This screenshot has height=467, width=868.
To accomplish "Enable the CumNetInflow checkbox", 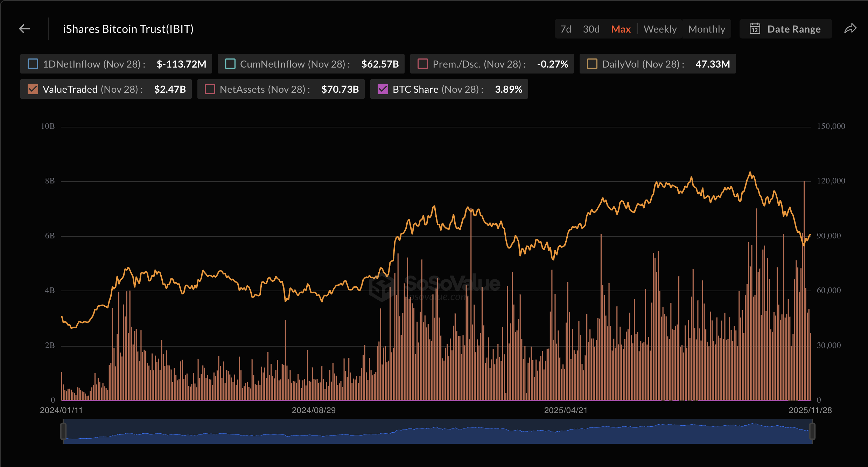I will point(230,64).
